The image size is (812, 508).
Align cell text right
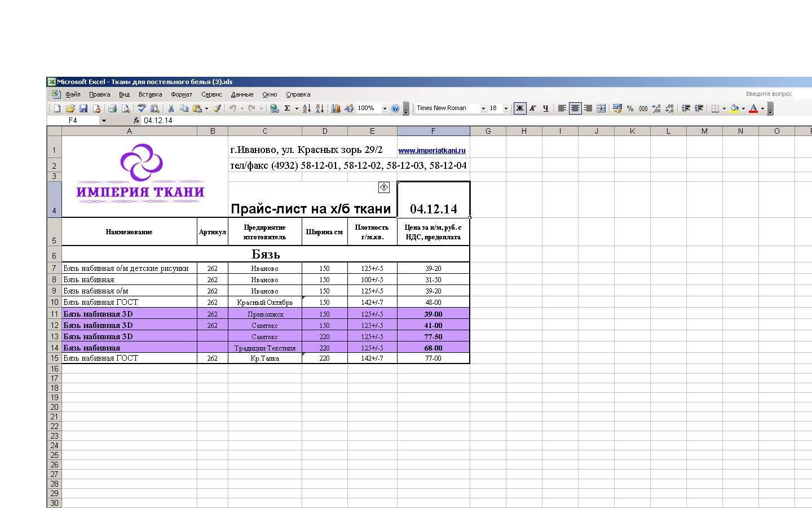[x=588, y=108]
